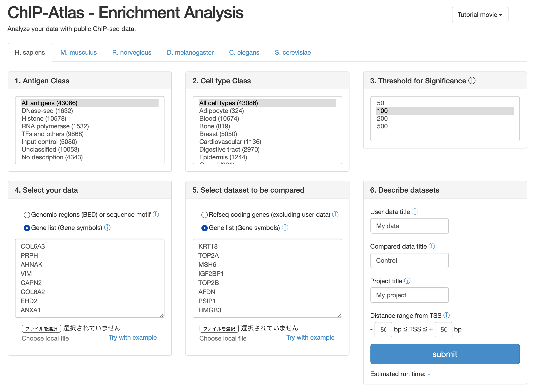The height and width of the screenshot is (392, 534).
Task: Switch to the M. musculus tab
Action: click(x=78, y=52)
